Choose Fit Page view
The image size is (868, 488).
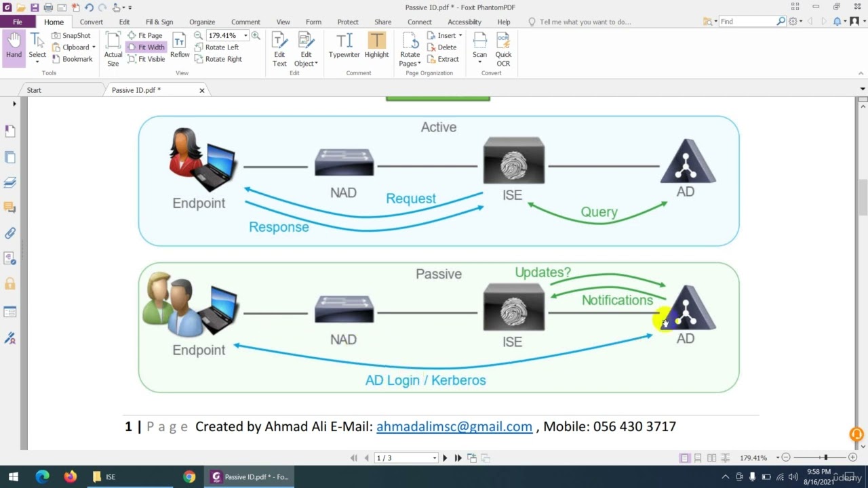[x=145, y=35]
